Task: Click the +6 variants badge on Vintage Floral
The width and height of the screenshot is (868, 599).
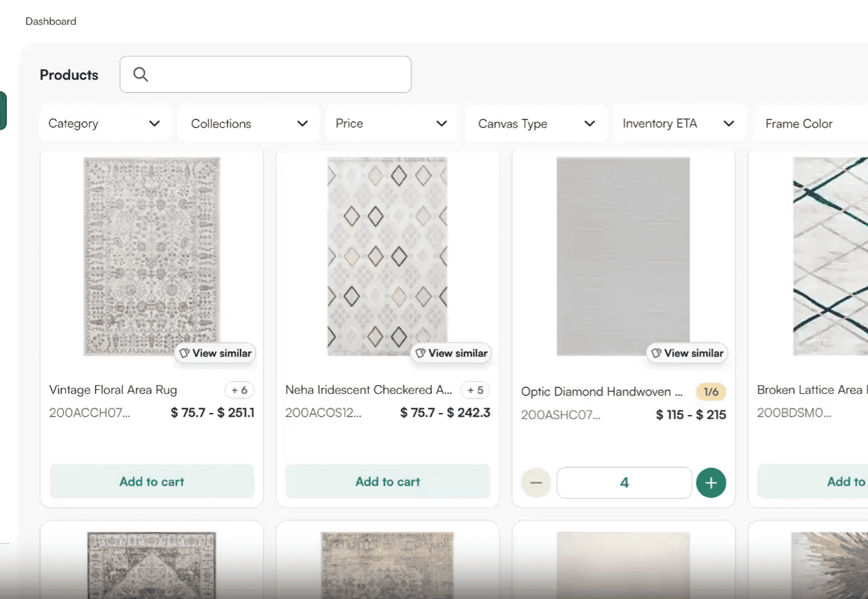Action: click(239, 390)
